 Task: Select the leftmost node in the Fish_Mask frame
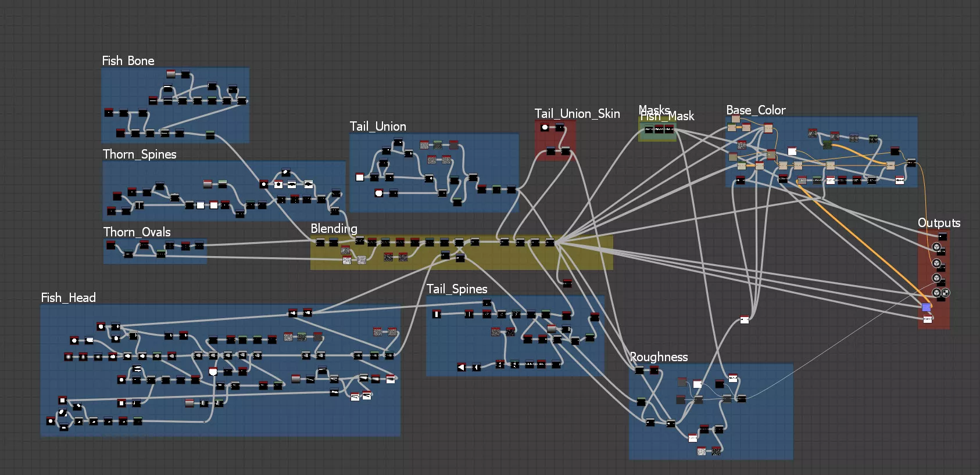(649, 129)
